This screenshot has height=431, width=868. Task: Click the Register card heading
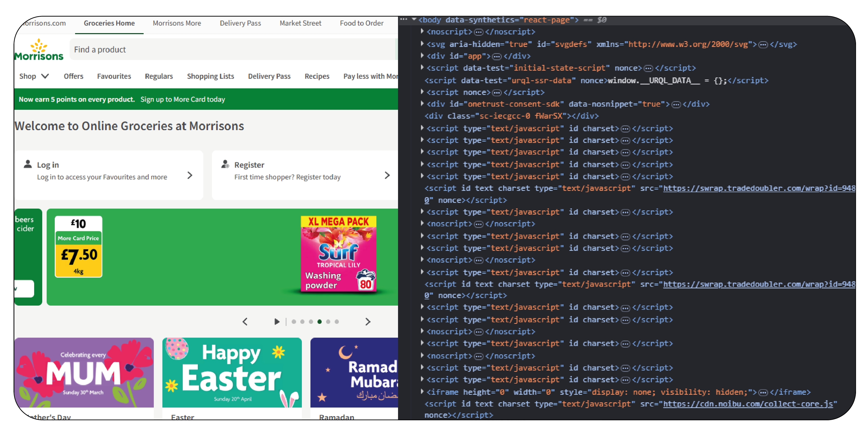click(249, 165)
